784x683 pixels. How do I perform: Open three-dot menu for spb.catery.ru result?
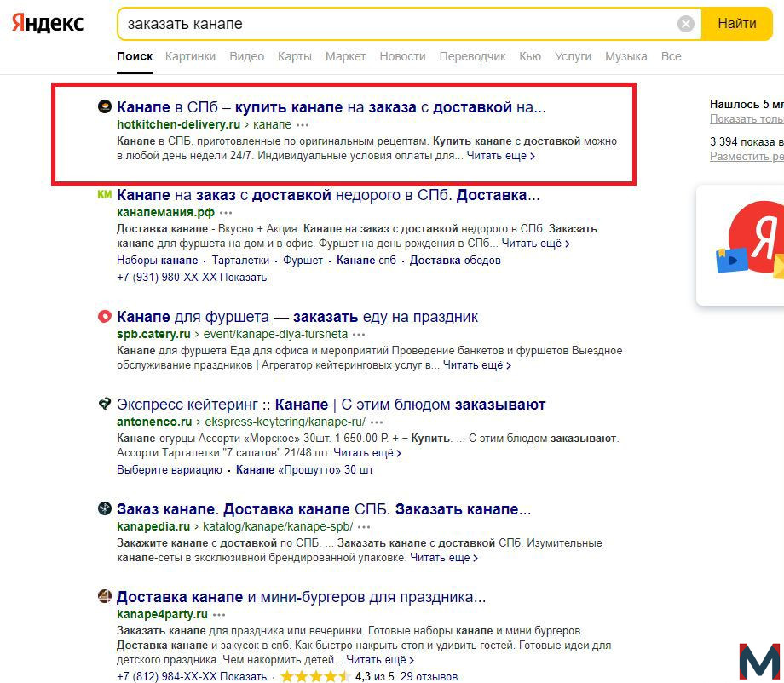pyautogui.click(x=359, y=334)
